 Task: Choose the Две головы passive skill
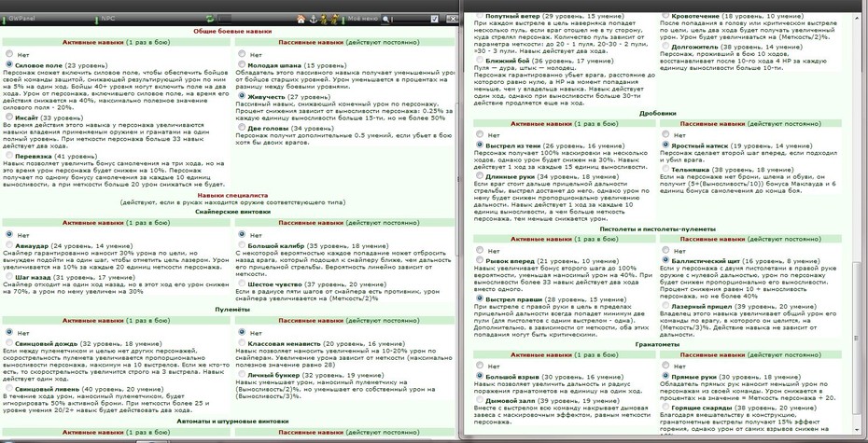click(x=242, y=127)
